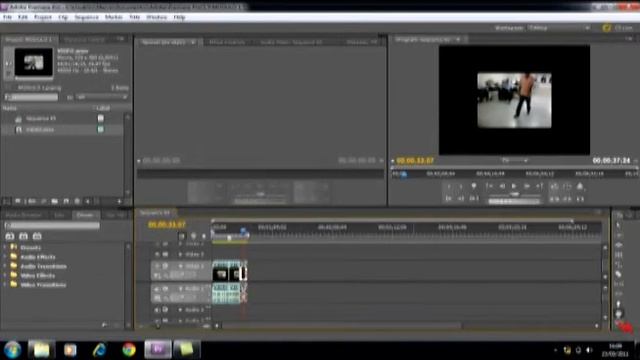The height and width of the screenshot is (360, 640).
Task: Click the Sequence 01 label color swatch
Action: pyautogui.click(x=100, y=118)
